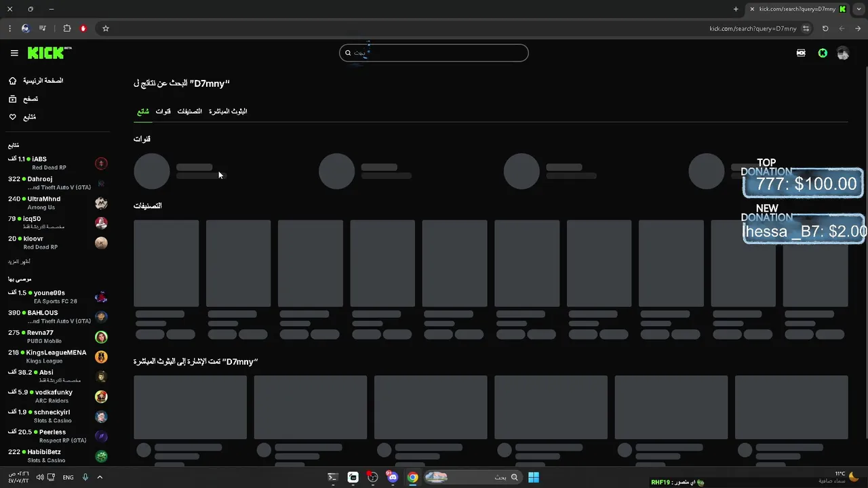The width and height of the screenshot is (868, 488).
Task: Open Dahrooj channel in the sidebar
Action: pos(58,183)
